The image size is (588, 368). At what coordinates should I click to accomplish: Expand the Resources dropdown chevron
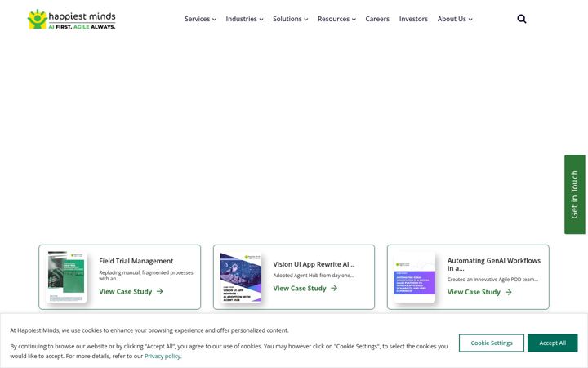[354, 20]
